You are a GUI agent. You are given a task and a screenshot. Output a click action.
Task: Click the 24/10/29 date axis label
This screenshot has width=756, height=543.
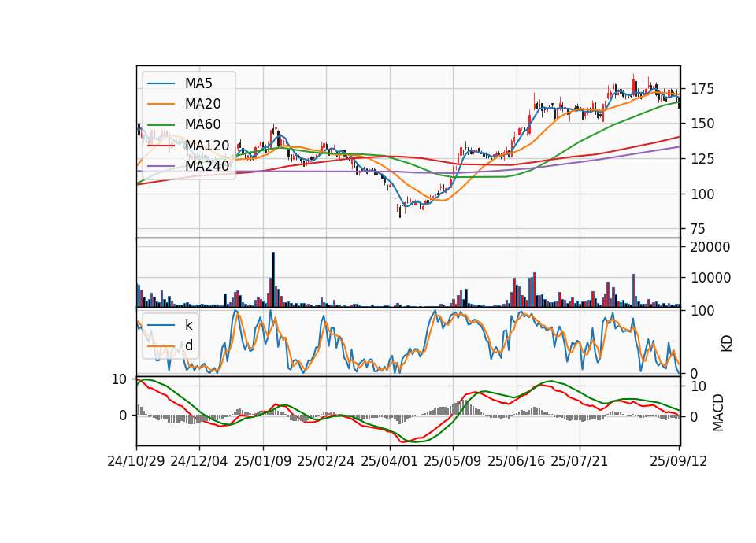(x=136, y=461)
